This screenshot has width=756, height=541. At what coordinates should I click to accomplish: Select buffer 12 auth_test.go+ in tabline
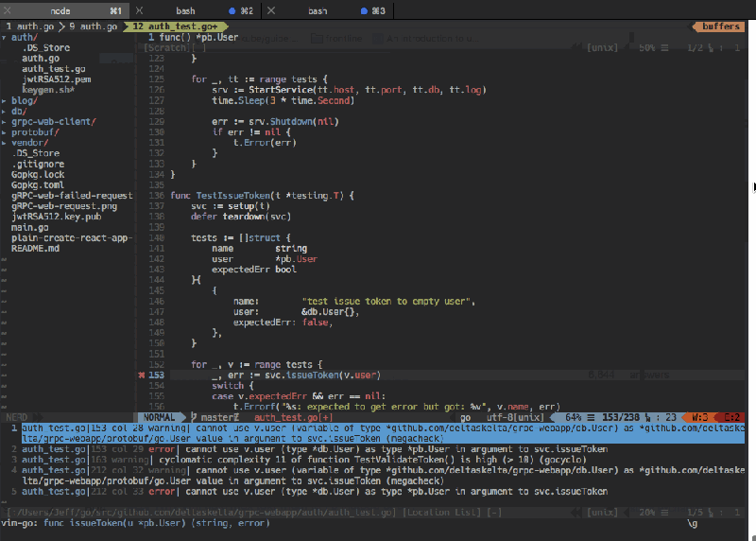pyautogui.click(x=176, y=26)
